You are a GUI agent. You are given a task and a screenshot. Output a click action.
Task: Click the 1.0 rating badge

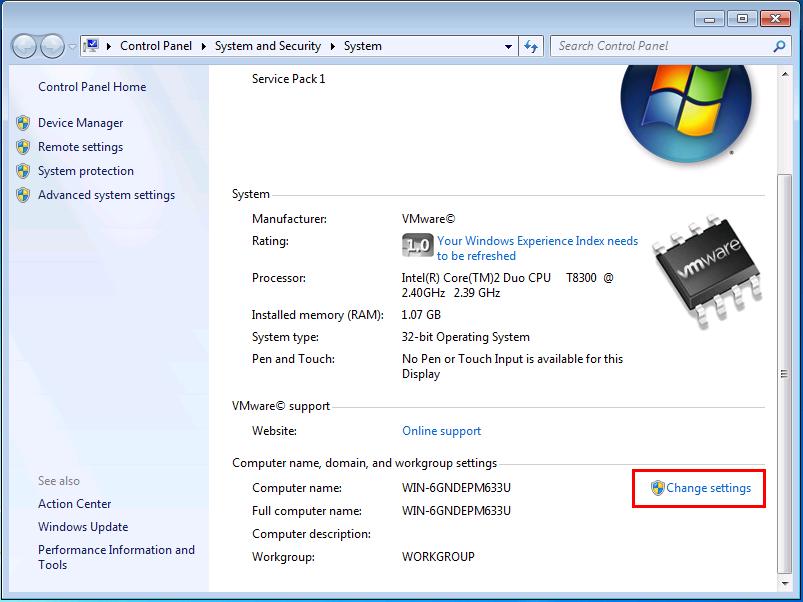pyautogui.click(x=417, y=245)
